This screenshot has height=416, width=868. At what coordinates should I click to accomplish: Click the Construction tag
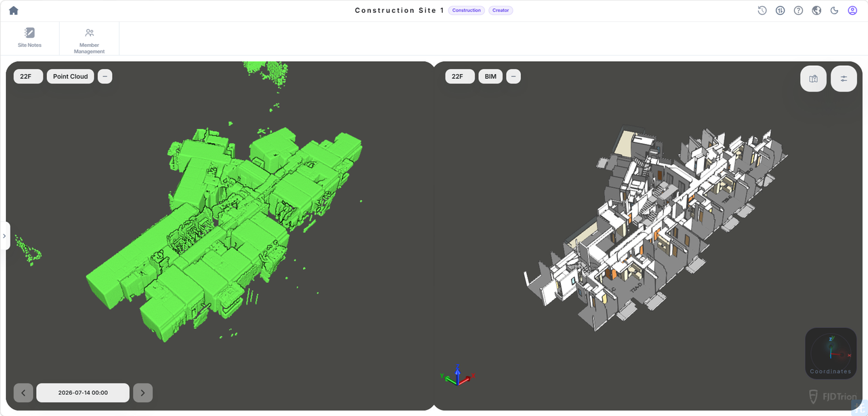[x=467, y=10]
